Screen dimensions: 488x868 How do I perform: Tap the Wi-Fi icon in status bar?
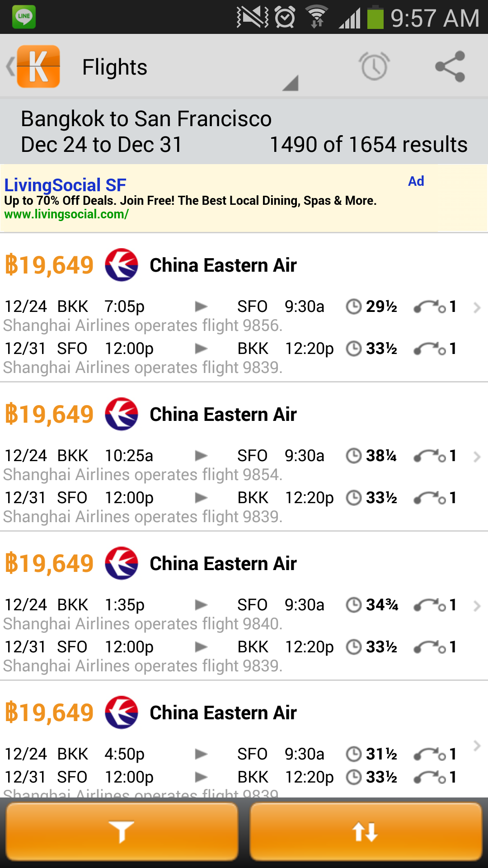coord(317,17)
